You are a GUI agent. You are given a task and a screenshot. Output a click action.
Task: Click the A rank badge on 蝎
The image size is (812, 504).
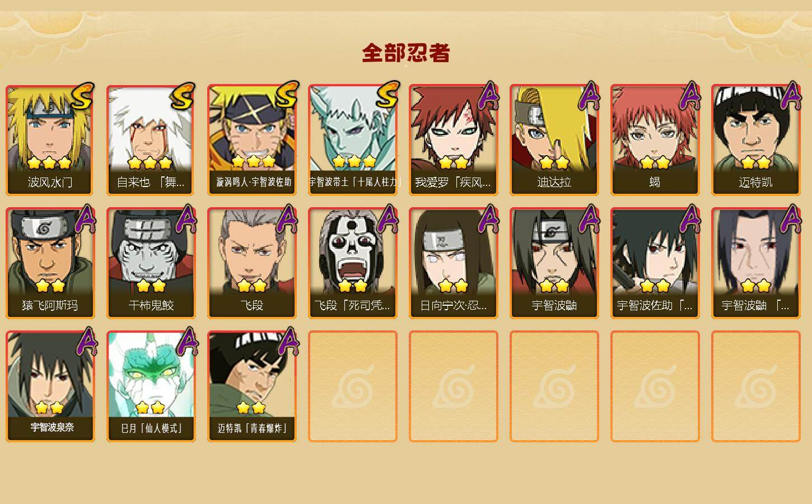690,96
